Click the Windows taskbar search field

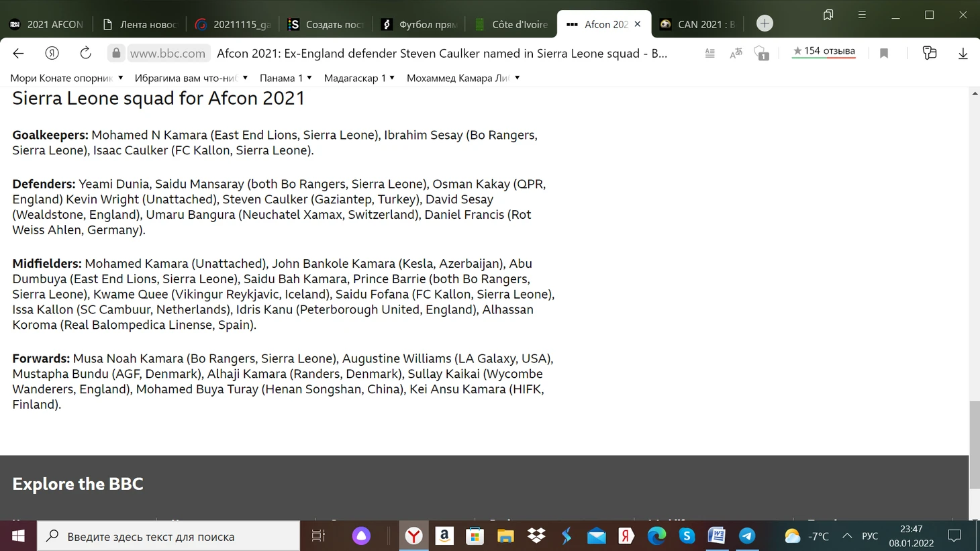pyautogui.click(x=168, y=536)
